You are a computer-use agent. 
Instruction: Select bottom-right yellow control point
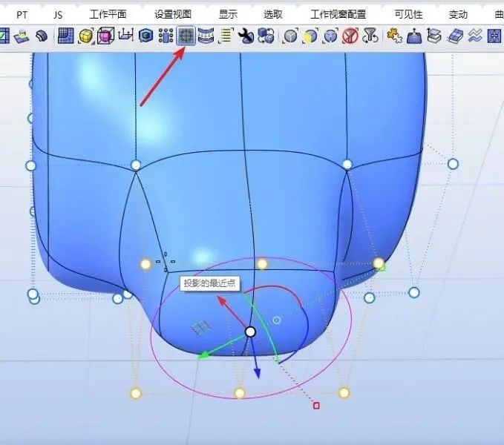click(344, 392)
